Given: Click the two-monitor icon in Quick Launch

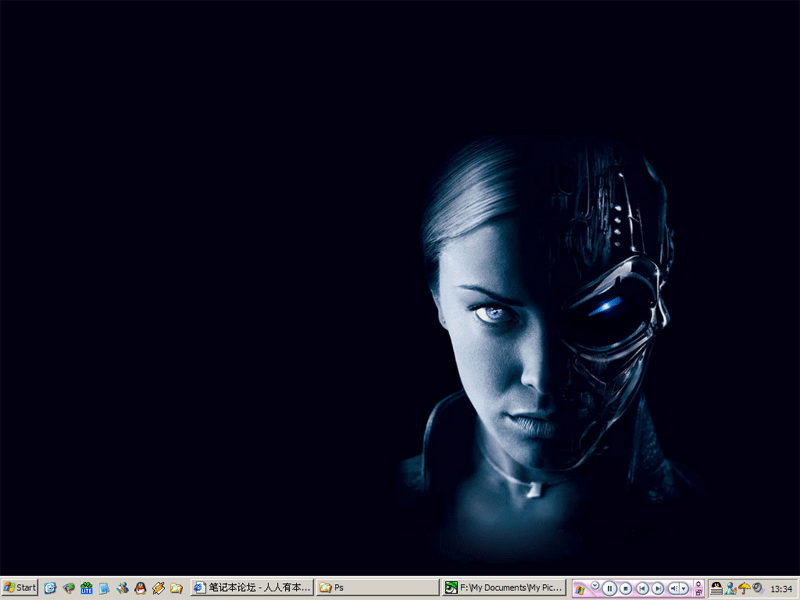Looking at the screenshot, I should click(x=68, y=588).
